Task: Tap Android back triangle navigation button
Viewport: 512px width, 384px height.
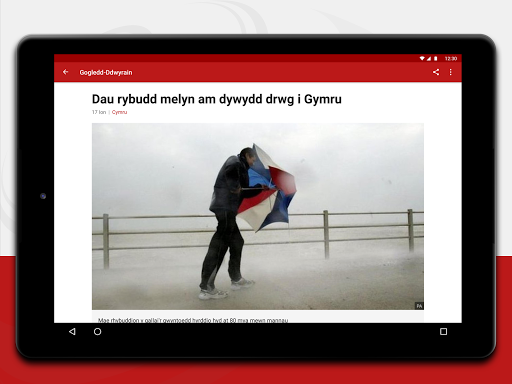Action: (x=72, y=331)
